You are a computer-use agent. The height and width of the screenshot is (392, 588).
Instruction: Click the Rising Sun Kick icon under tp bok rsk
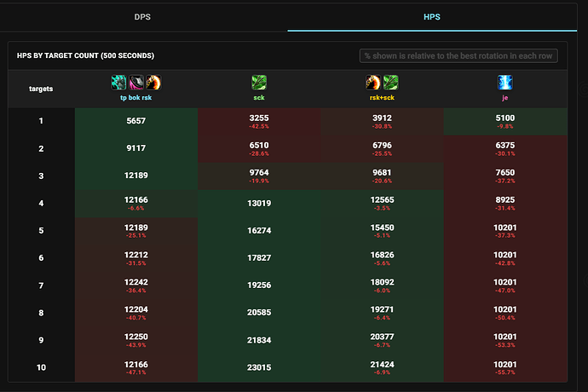coord(153,83)
